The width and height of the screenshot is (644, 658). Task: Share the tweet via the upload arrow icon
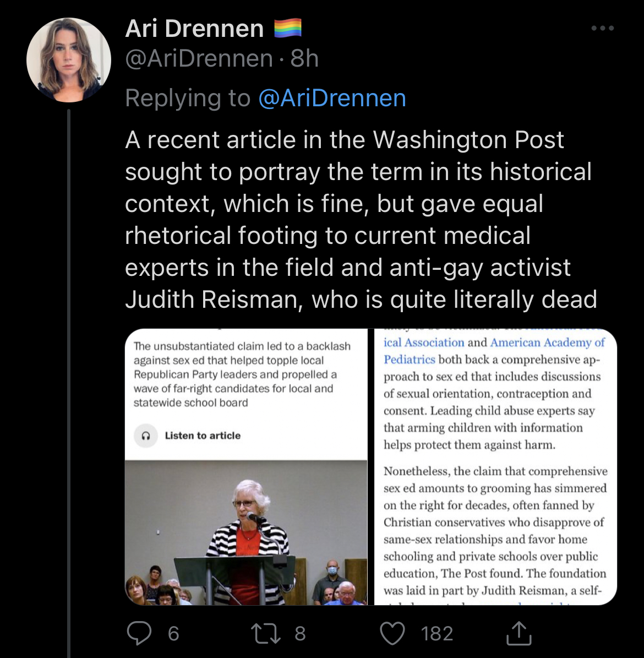(519, 633)
